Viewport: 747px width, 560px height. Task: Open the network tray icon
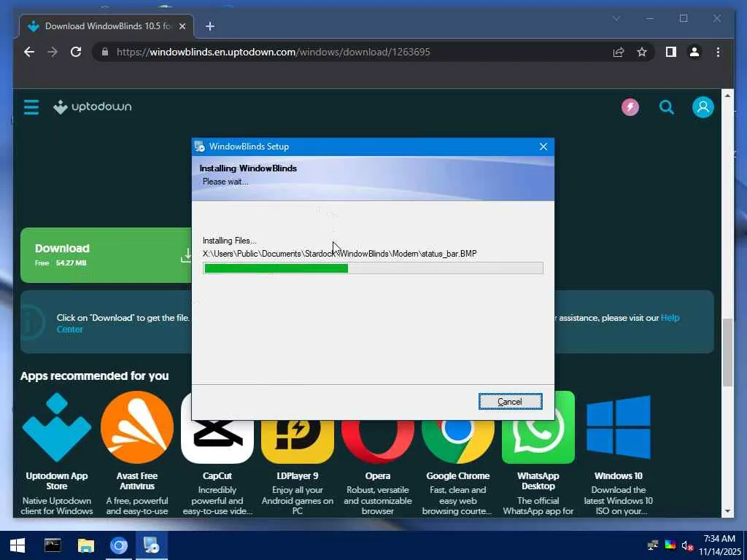652,545
